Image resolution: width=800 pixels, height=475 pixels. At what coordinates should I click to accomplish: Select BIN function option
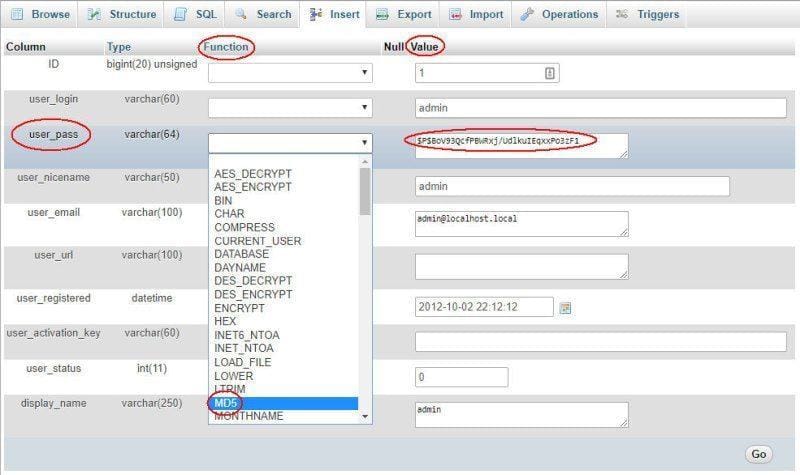(223, 201)
